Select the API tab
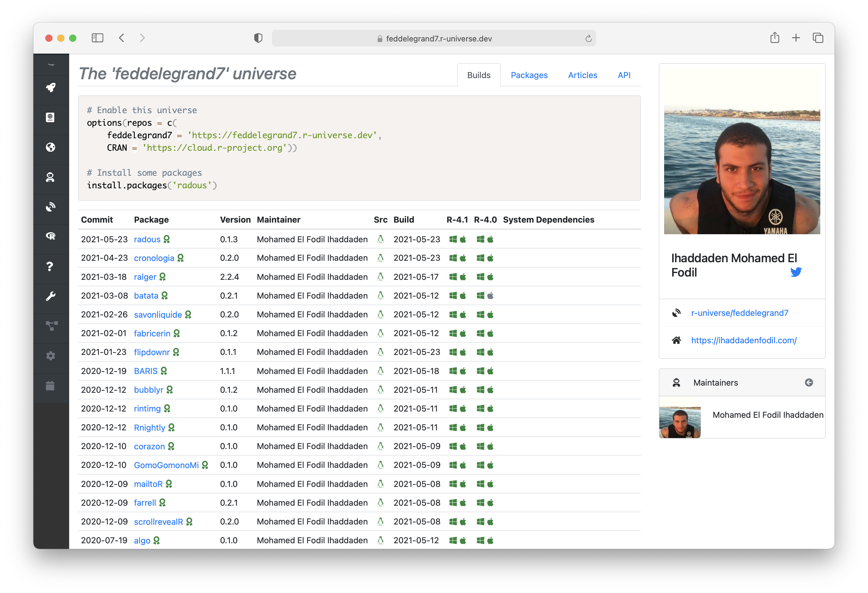 624,75
